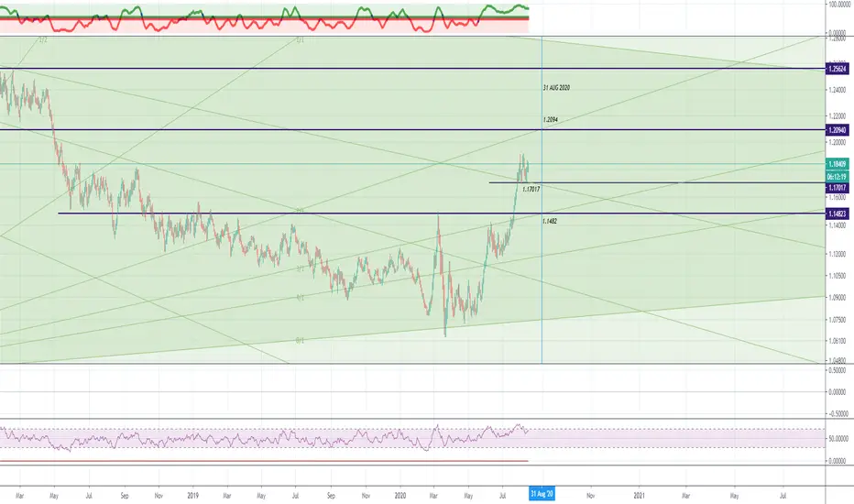Screen dimensions: 854x504
Task: Click the highlighted 31 Aug '20 date label
Action: tap(542, 494)
